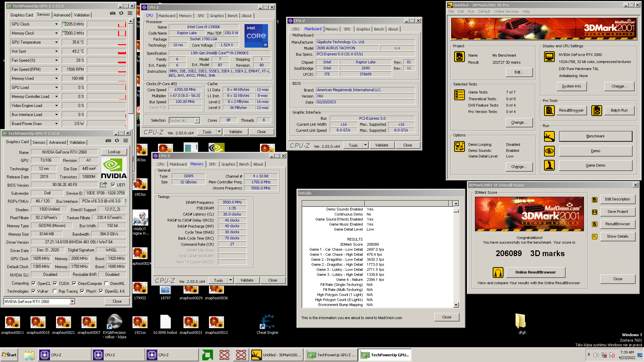
Task: Click the BIOS export share icon in GPU-Z
Action: tap(103, 185)
